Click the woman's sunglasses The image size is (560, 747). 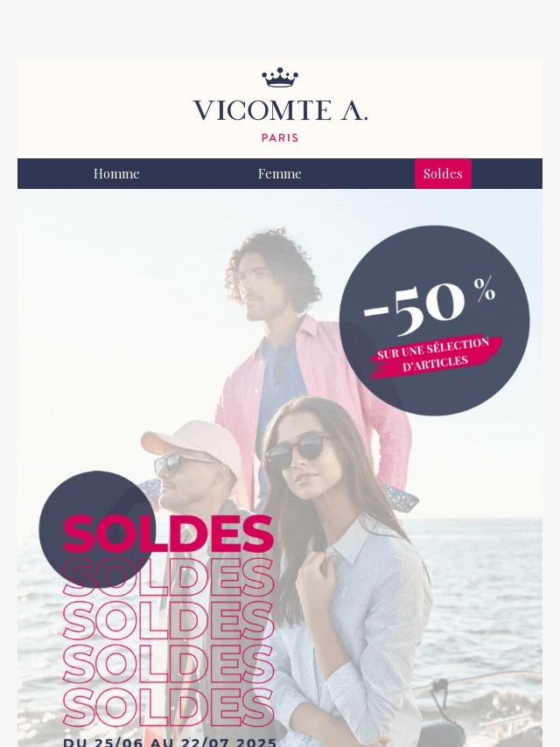point(296,449)
